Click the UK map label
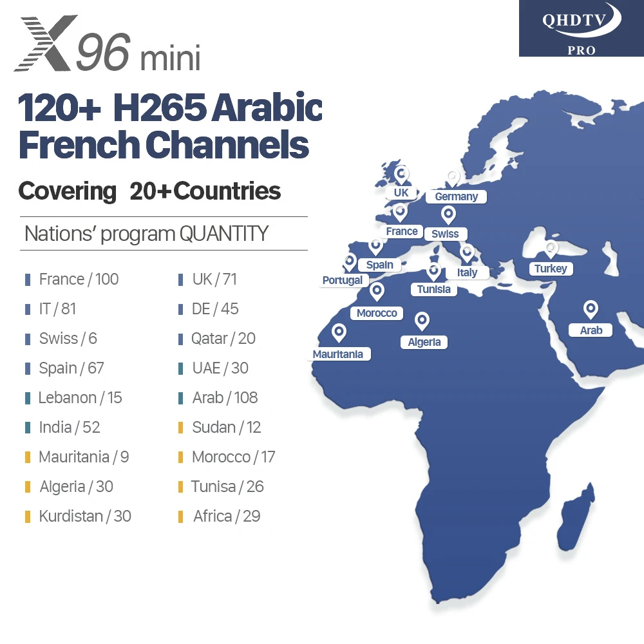 [x=401, y=193]
